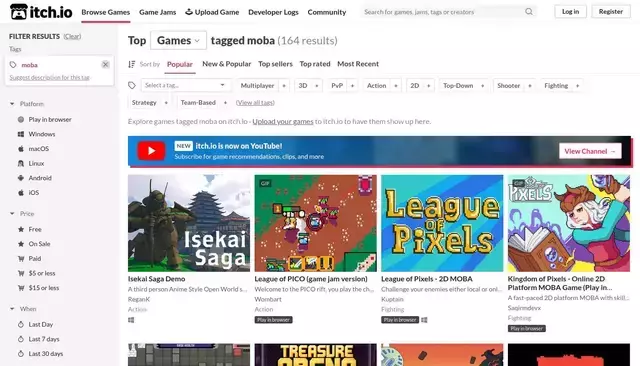Click Suggest description for this tag
The width and height of the screenshot is (640, 366).
tap(49, 78)
